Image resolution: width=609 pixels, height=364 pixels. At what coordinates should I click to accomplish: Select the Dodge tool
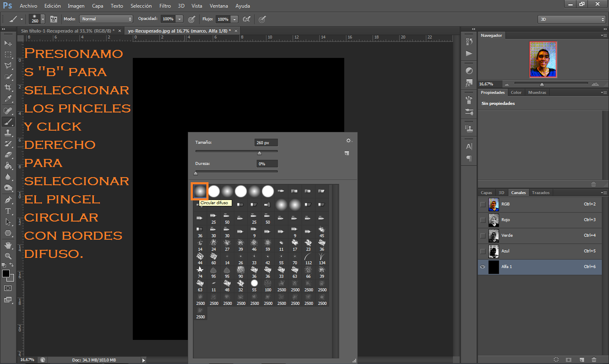(x=8, y=188)
